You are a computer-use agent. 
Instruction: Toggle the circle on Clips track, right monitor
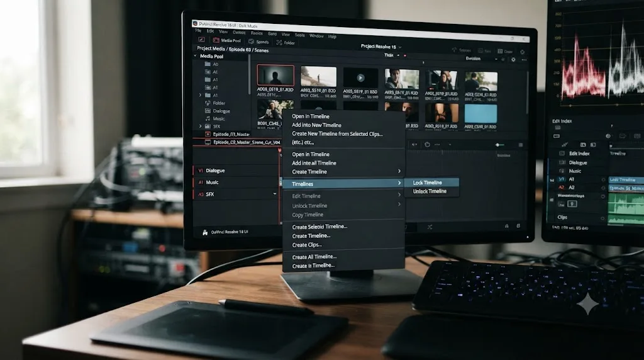point(603,218)
